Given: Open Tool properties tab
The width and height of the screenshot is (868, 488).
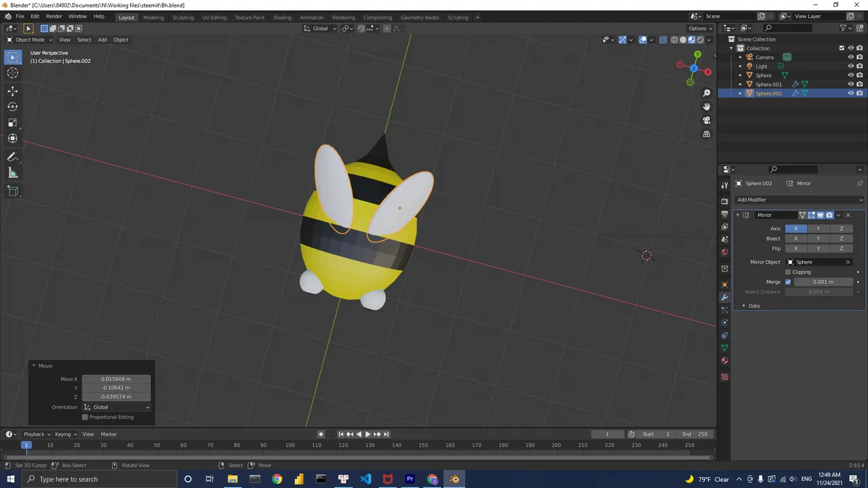Looking at the screenshot, I should coord(725,185).
